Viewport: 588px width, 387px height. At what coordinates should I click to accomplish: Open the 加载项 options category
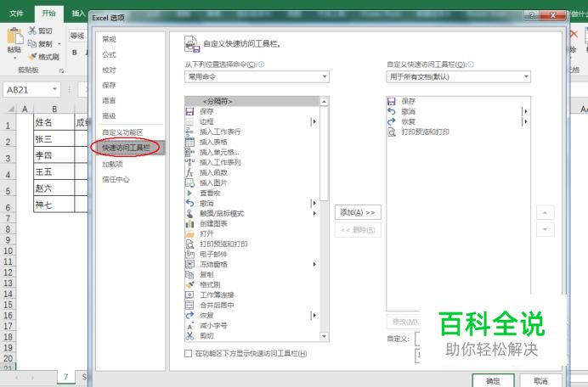112,164
